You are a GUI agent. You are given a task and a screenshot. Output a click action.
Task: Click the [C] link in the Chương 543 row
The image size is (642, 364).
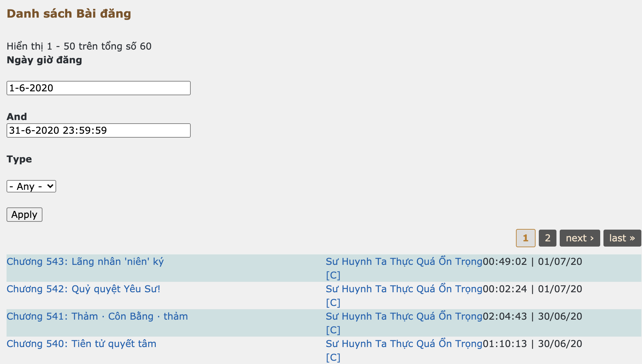click(x=333, y=275)
